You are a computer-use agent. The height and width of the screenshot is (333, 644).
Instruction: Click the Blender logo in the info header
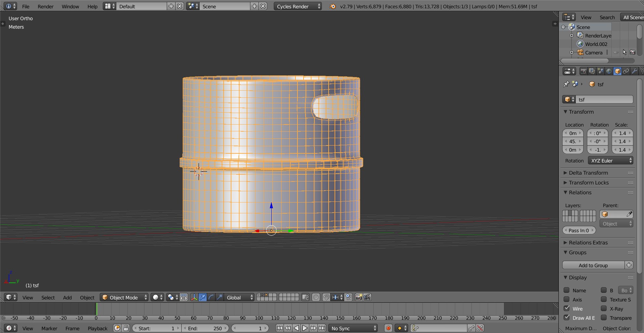pos(332,6)
